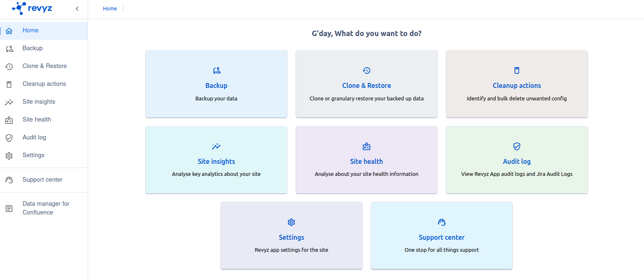This screenshot has width=644, height=280.
Task: Click the Data manager for Confluence icon
Action: coord(9,208)
